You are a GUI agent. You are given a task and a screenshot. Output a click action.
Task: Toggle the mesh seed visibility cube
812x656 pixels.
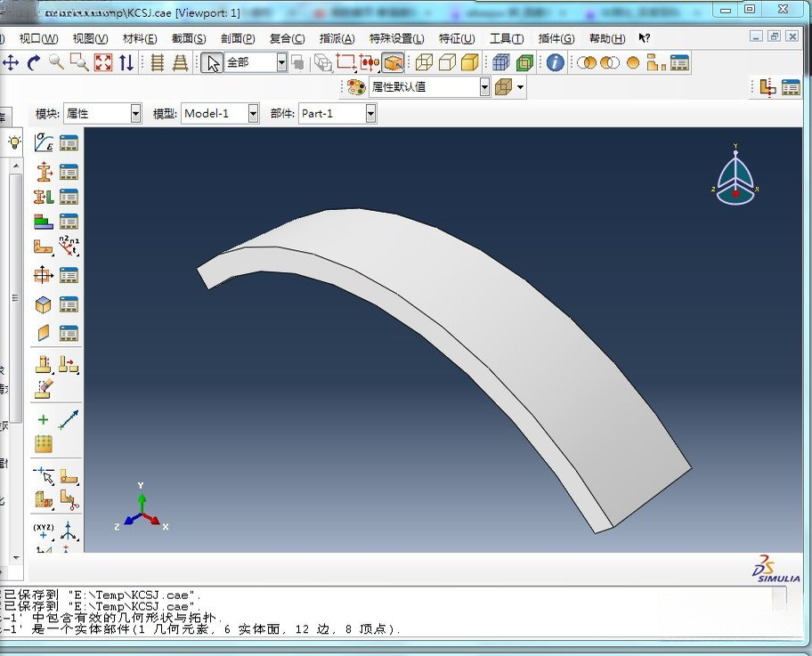500,62
